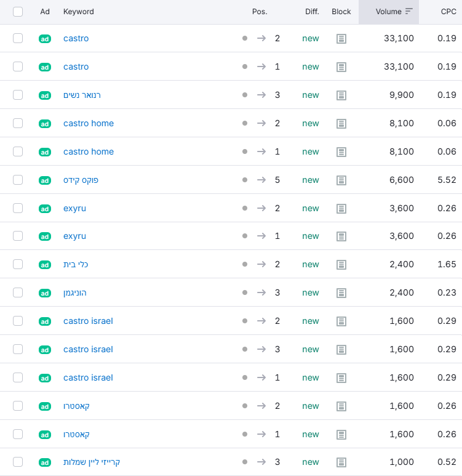Screen dimensions: 462x476
Task: Toggle the select-all checkbox in header
Action: tap(18, 12)
